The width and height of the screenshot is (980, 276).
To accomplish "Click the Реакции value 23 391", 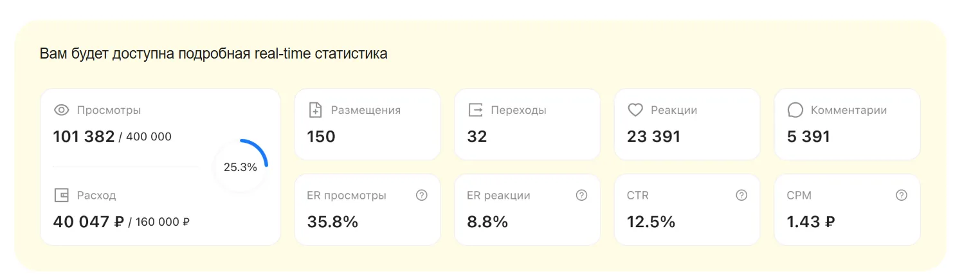I will pos(653,136).
